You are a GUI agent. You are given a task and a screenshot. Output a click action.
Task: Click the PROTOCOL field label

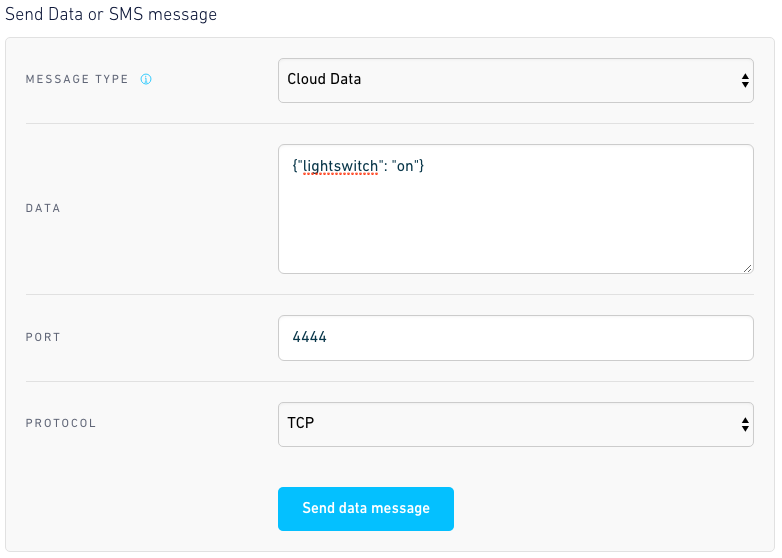coord(60,423)
